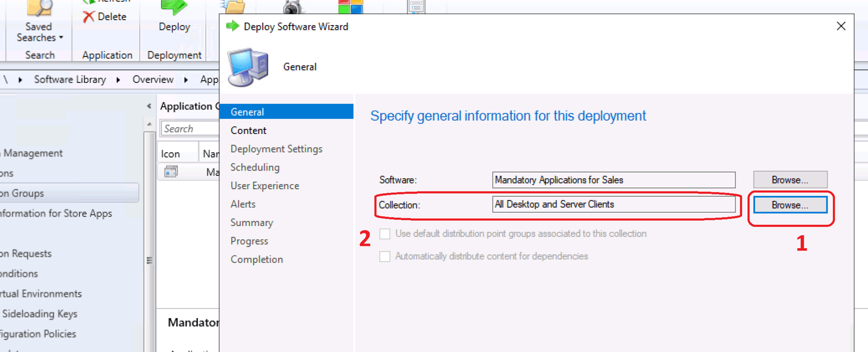Screen dimensions: 868x352
Task: Collapse the navigation pane with arrow
Action: tap(149, 106)
